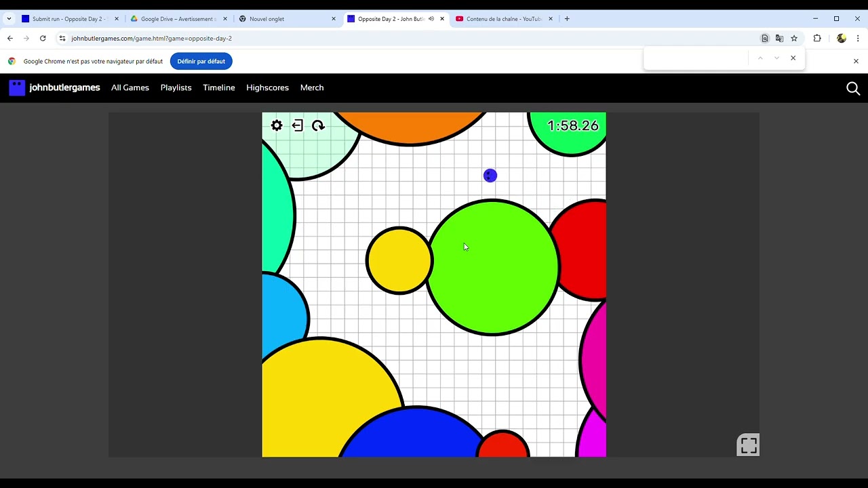Viewport: 868px width, 488px height.
Task: Open the Chrome three-dot menu
Action: pyautogui.click(x=858, y=39)
